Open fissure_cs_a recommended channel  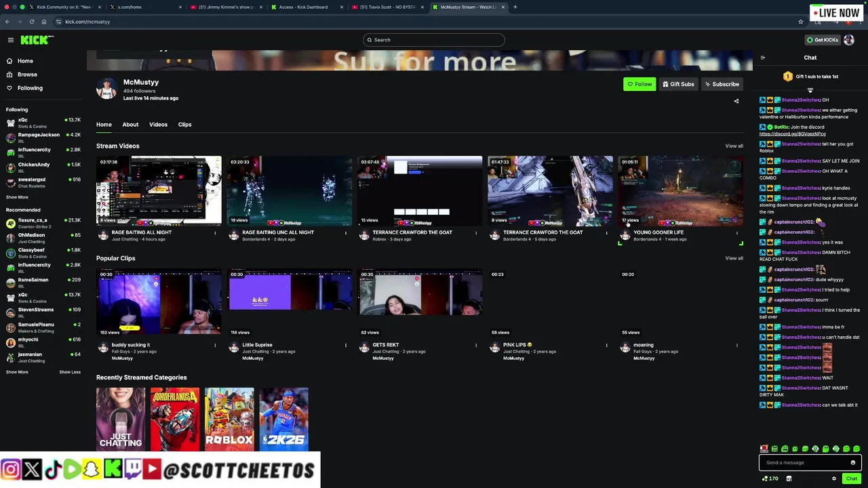pos(43,223)
